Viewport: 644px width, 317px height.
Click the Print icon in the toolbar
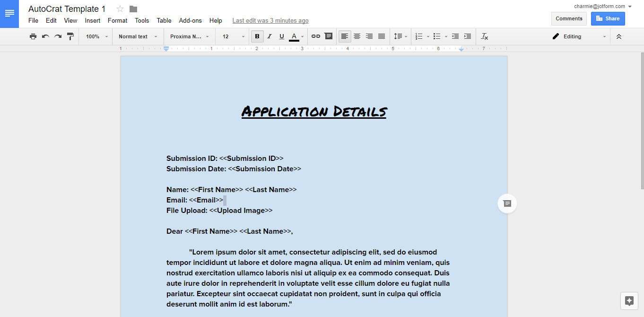pyautogui.click(x=33, y=36)
